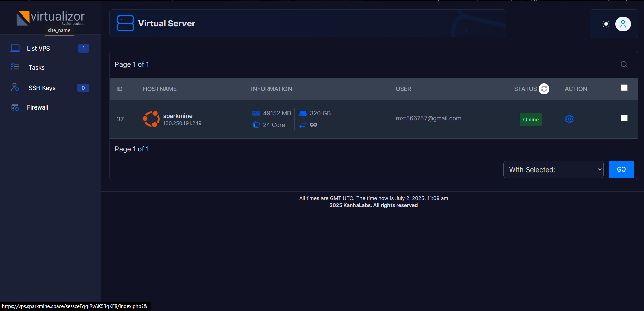The image size is (644, 311).
Task: Open the user profile avatar menu
Action: [x=623, y=24]
